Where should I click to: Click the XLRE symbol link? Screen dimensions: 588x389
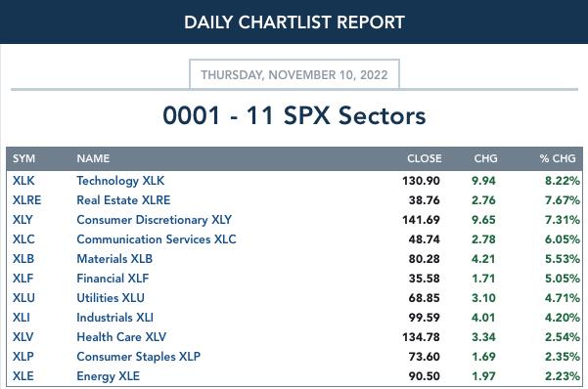tap(26, 200)
